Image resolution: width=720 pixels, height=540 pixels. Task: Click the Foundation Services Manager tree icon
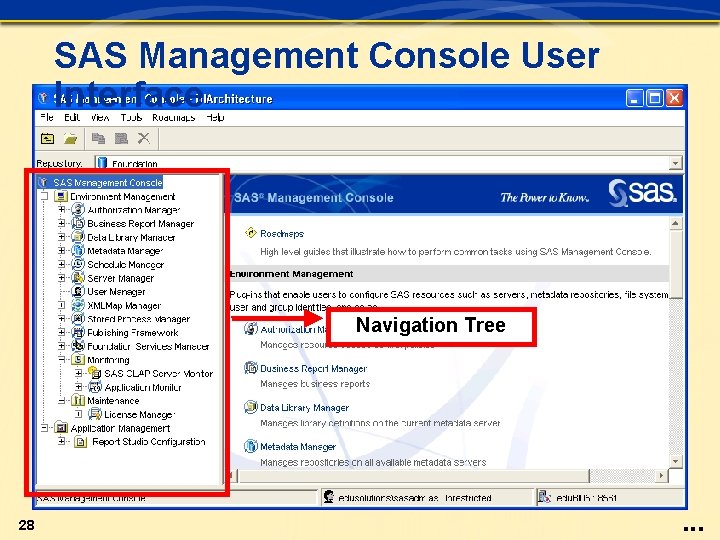(78, 346)
